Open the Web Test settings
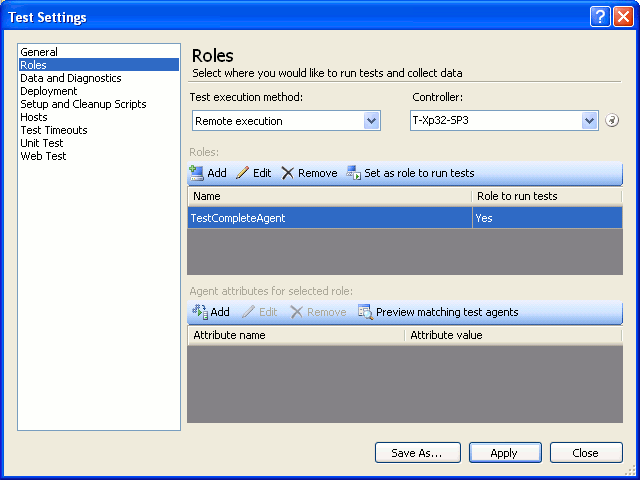This screenshot has height=480, width=640. pos(43,156)
